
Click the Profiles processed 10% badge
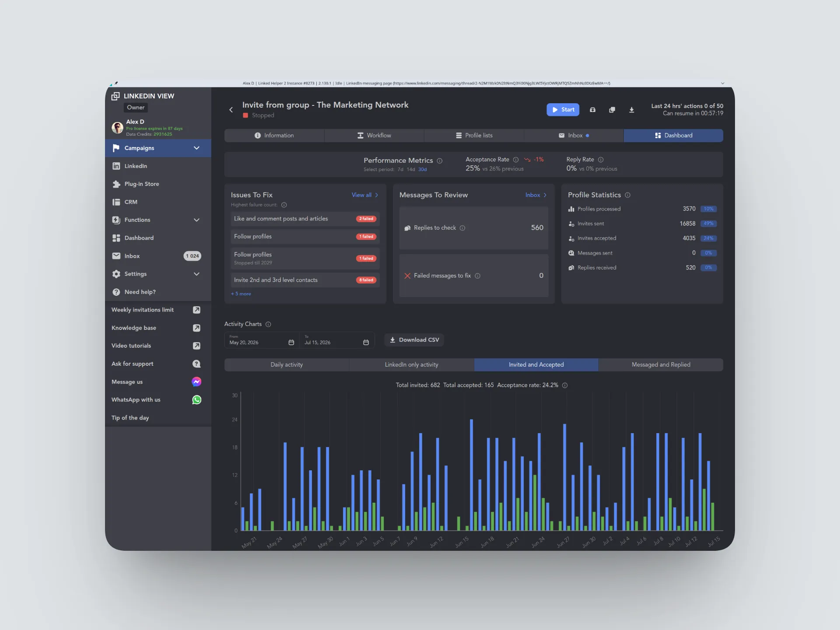(708, 209)
